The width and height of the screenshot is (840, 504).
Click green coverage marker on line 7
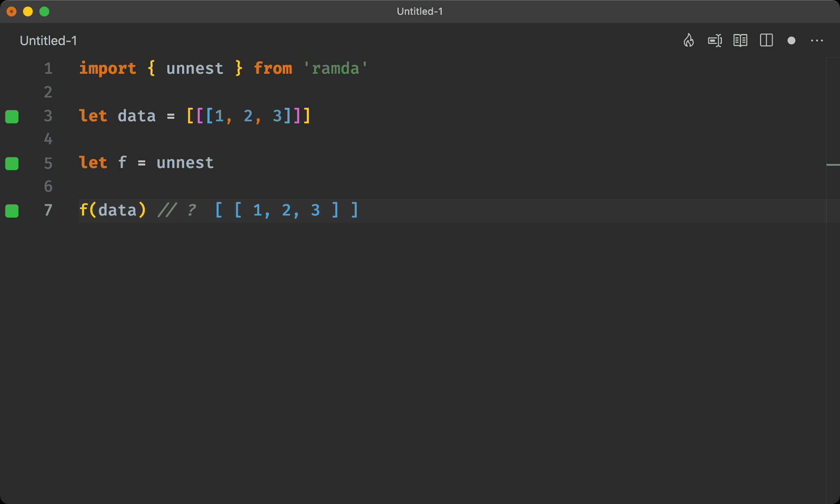pos(12,211)
